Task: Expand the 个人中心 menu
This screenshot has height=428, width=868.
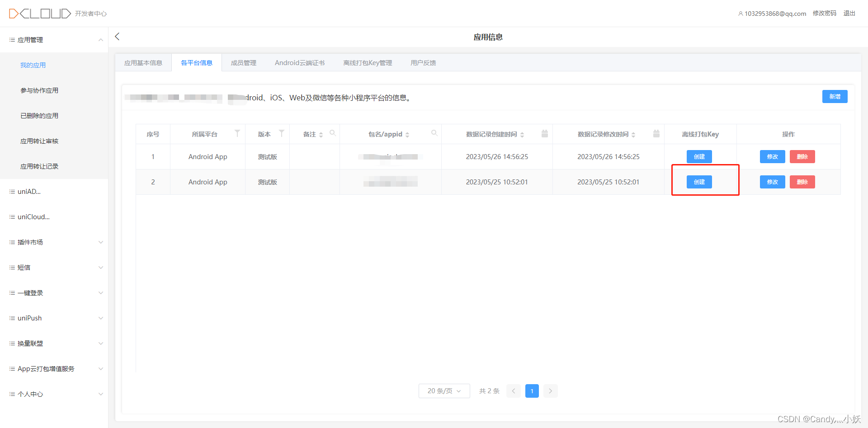Action: click(54, 394)
